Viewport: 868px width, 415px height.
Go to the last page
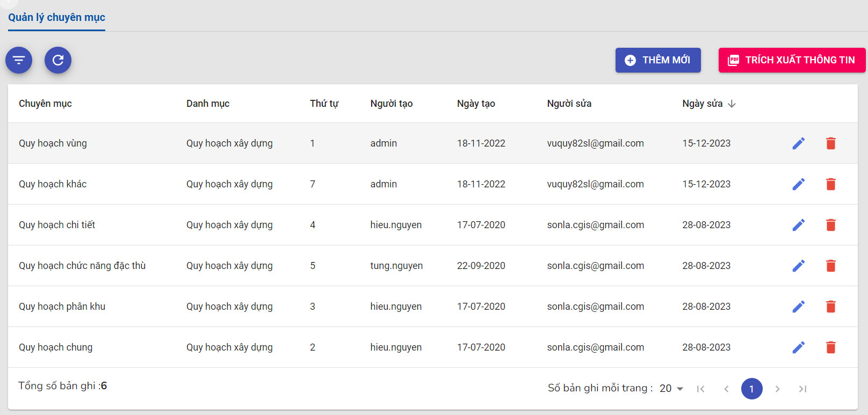pos(803,389)
